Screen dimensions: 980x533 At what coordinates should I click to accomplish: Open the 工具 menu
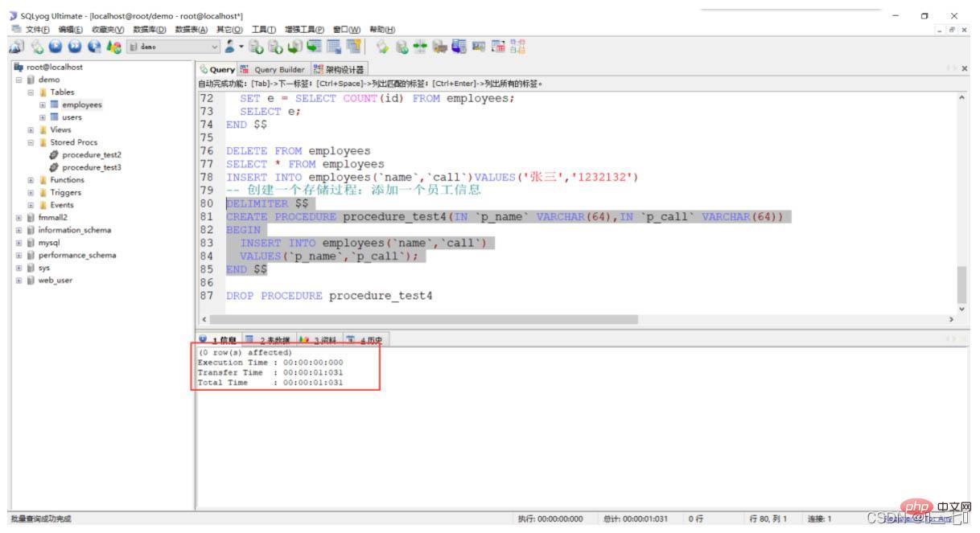[x=263, y=30]
